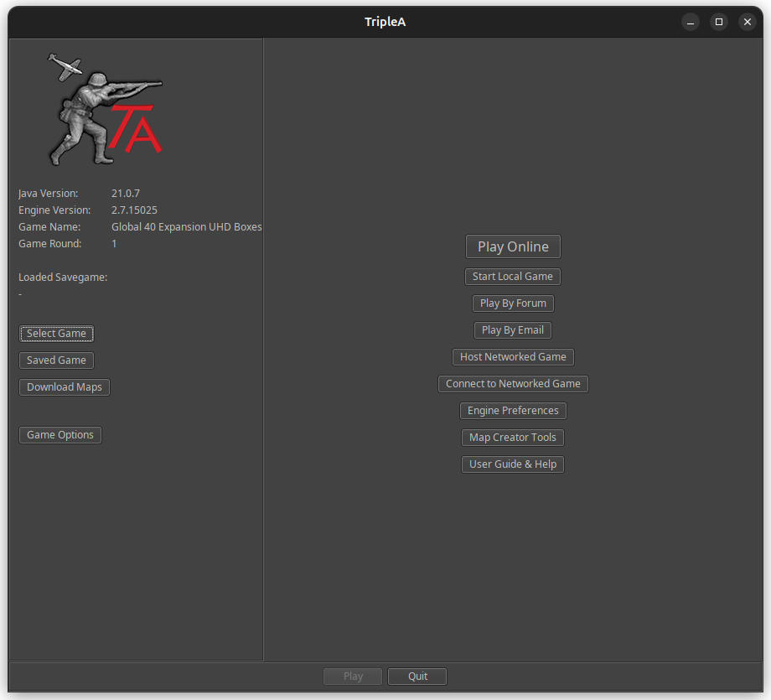Image resolution: width=771 pixels, height=700 pixels.
Task: Connect to a Networked Game
Action: pos(512,383)
